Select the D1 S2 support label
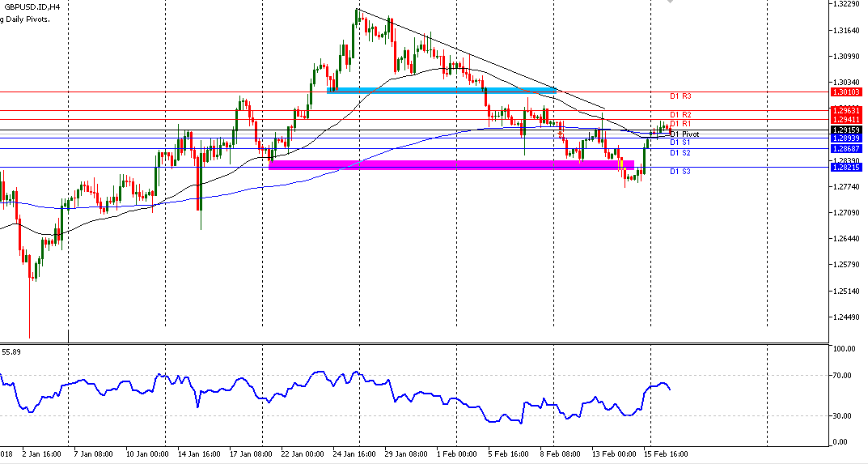The image size is (868, 464). pyautogui.click(x=680, y=152)
